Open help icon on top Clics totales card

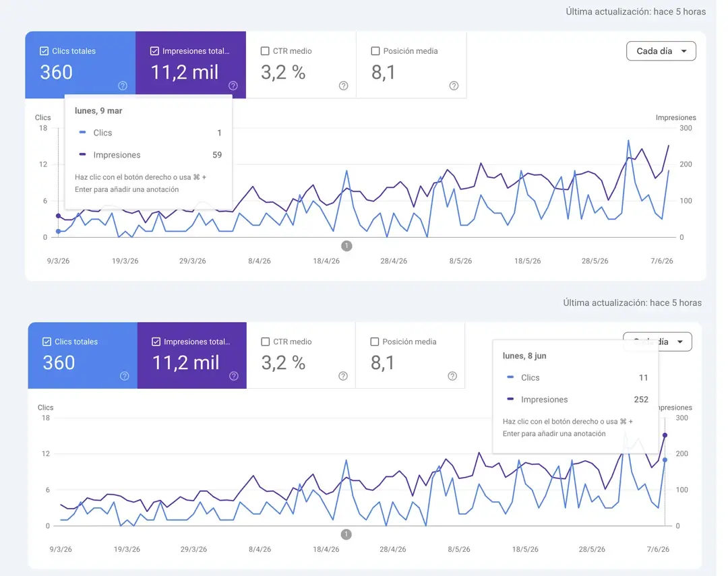[123, 86]
